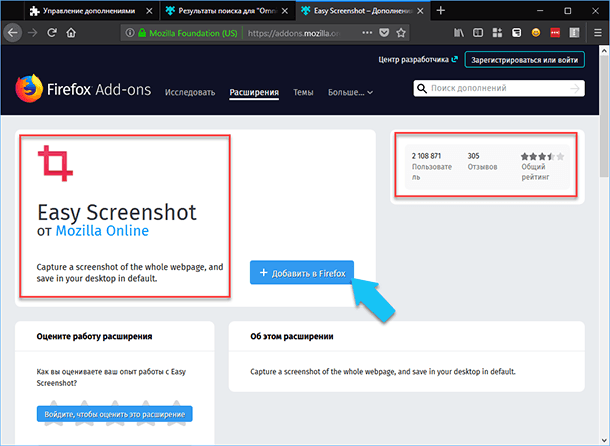Switch to Результаты поиска tab
The width and height of the screenshot is (610, 446).
(227, 11)
